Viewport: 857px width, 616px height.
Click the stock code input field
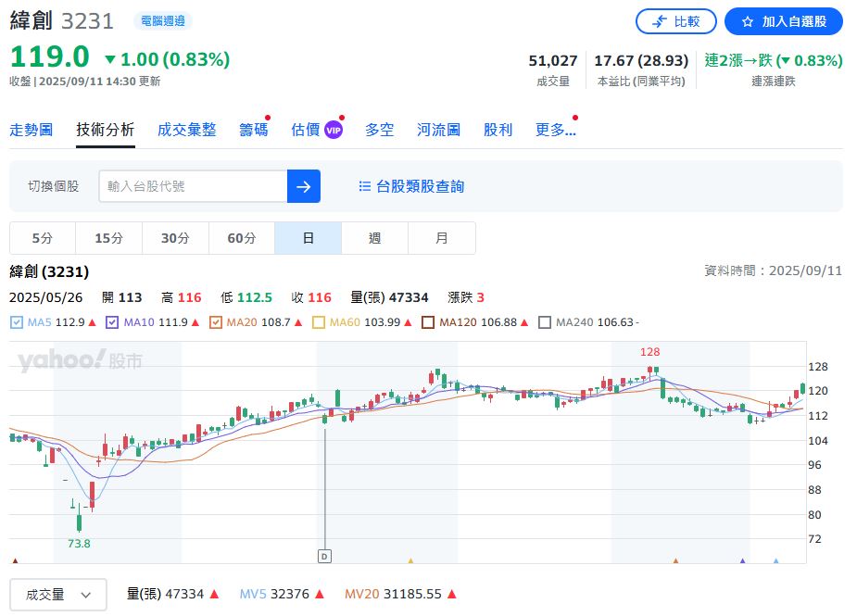coord(192,186)
